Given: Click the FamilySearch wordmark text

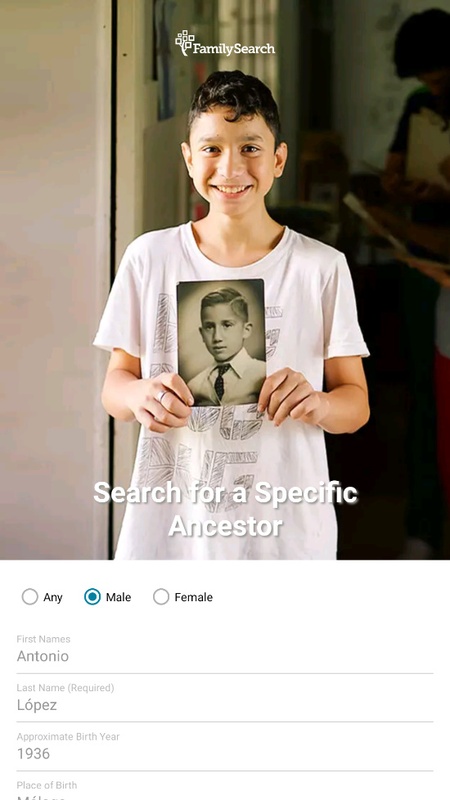Looking at the screenshot, I should pos(234,49).
